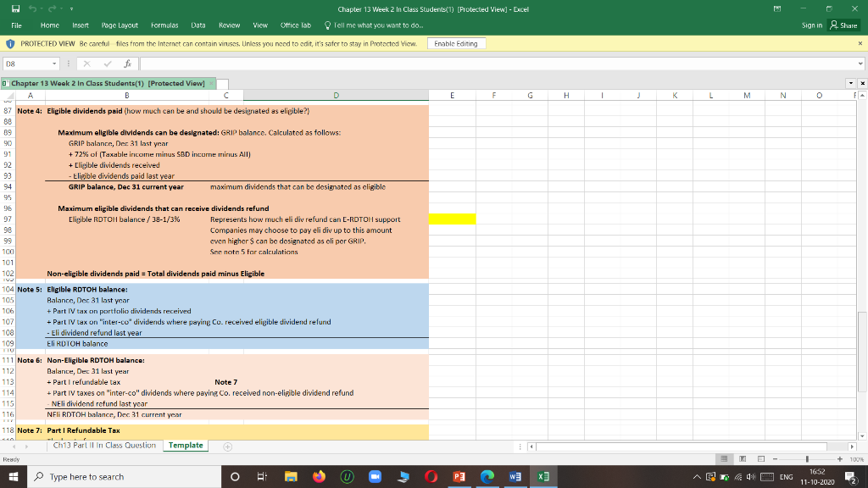Image resolution: width=868 pixels, height=488 pixels.
Task: Click Enable Editing button
Action: [456, 44]
